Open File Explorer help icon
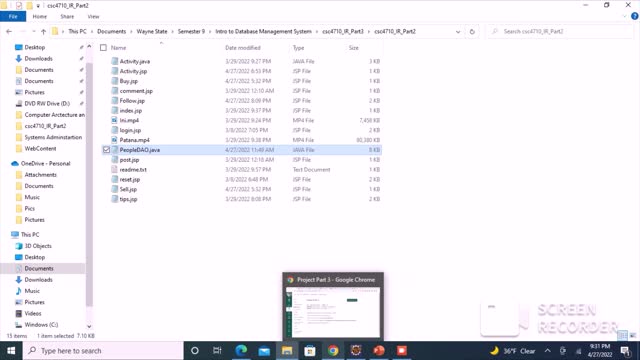The image size is (640, 360). (634, 16)
